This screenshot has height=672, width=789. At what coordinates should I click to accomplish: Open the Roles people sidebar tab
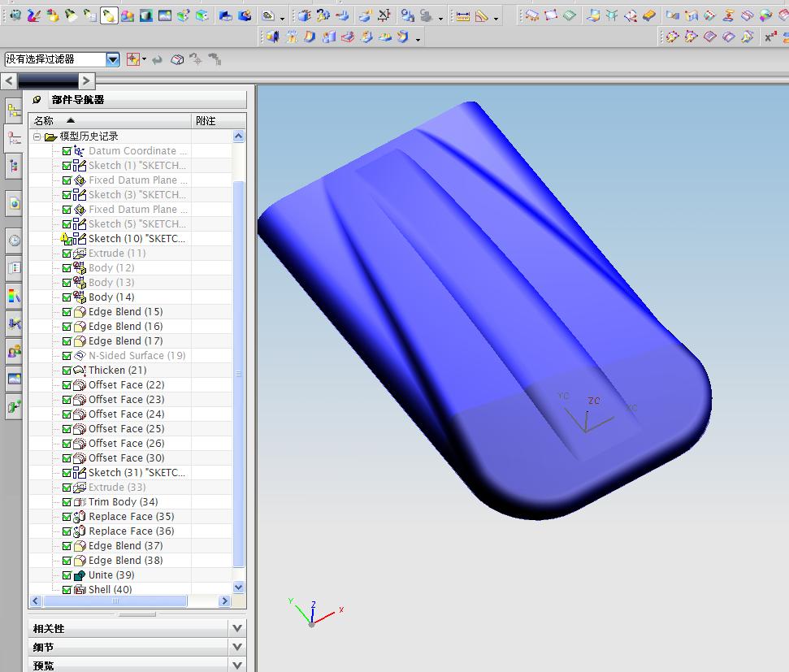(14, 351)
